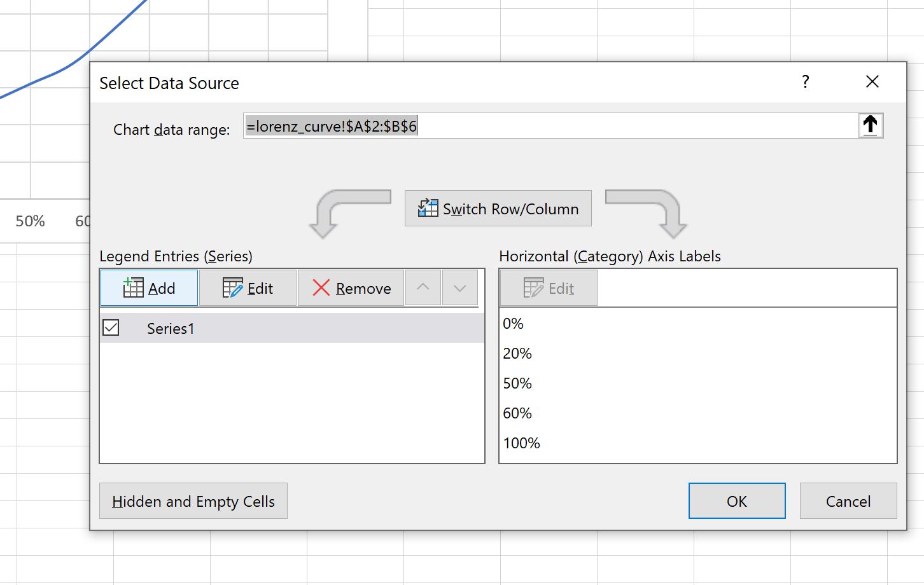This screenshot has width=924, height=585.
Task: Uncheck the Series1 checkbox
Action: 111,328
